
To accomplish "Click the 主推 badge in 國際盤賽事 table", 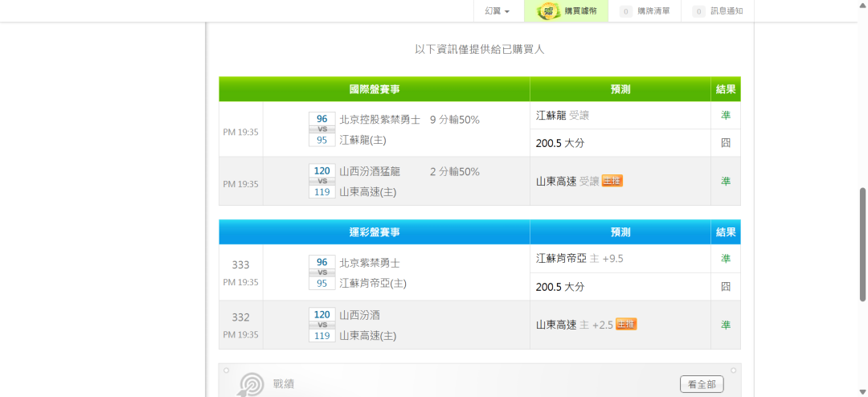I will (612, 181).
